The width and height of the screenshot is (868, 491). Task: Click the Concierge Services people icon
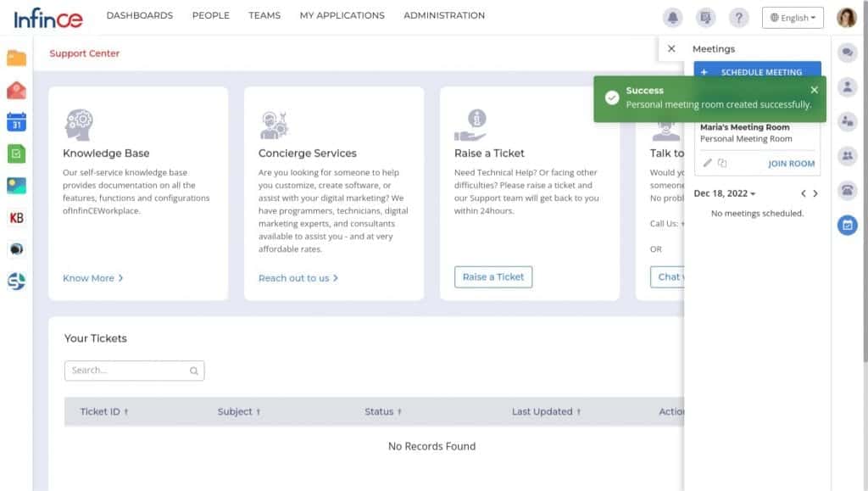274,126
